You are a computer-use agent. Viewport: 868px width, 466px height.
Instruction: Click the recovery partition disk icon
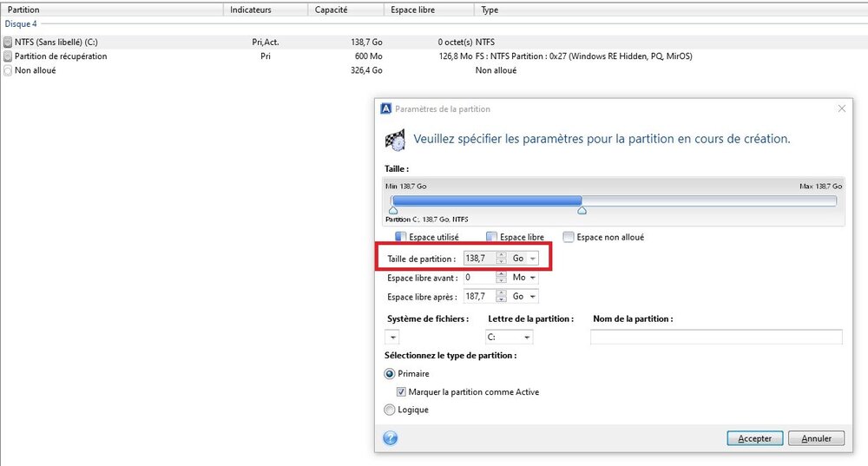point(8,56)
